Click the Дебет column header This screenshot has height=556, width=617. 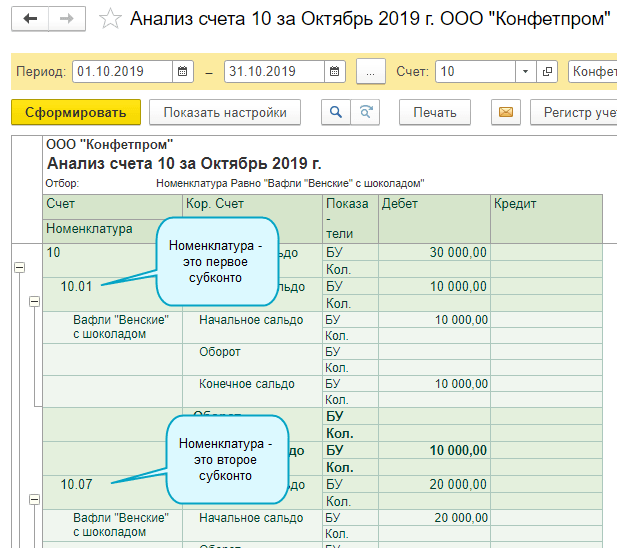[434, 219]
